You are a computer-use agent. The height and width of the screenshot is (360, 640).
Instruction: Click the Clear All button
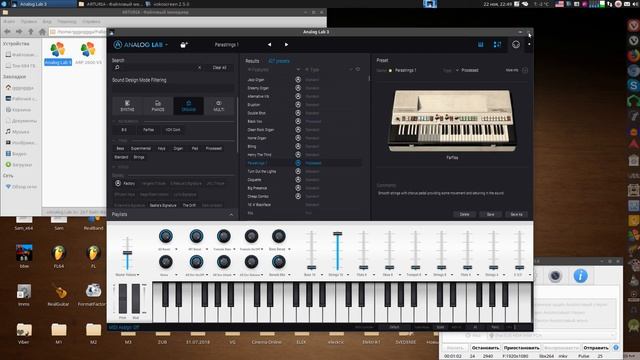click(x=220, y=67)
